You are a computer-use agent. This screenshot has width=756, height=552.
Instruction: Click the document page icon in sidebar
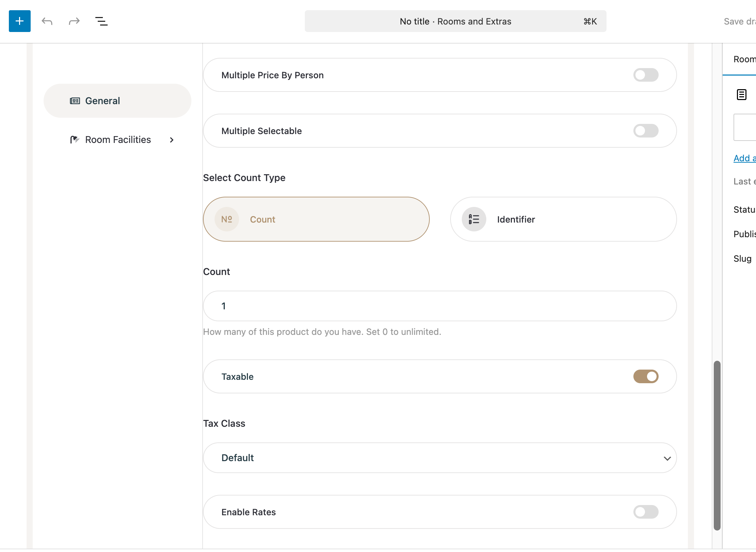coord(741,95)
